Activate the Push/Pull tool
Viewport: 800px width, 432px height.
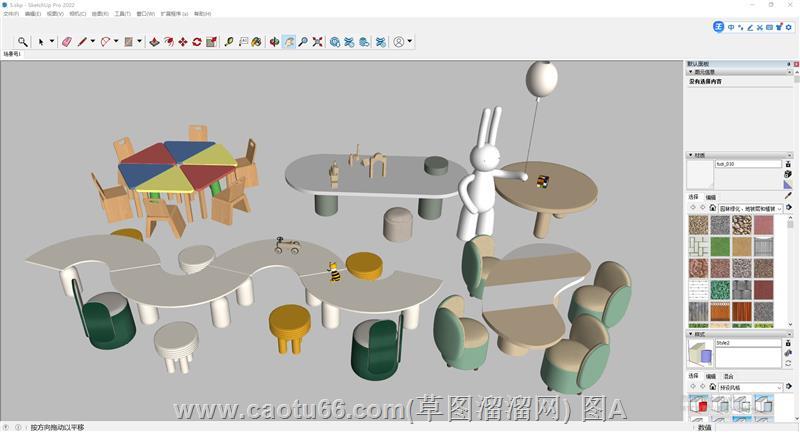point(154,42)
